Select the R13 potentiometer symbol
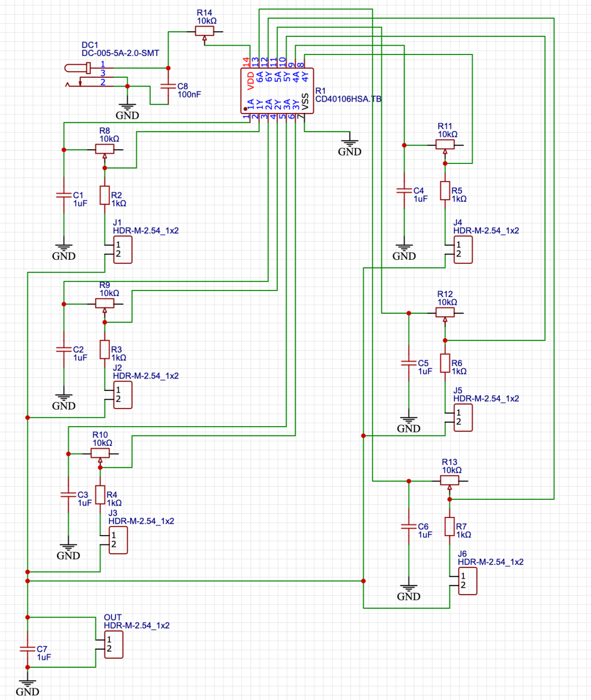Image resolution: width=591 pixels, height=700 pixels. coord(449,482)
